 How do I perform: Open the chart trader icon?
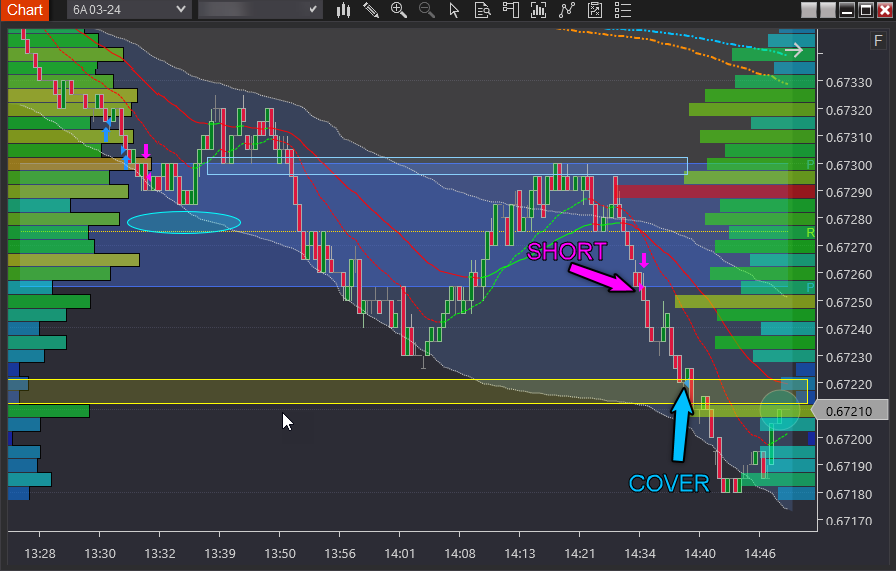coord(511,10)
